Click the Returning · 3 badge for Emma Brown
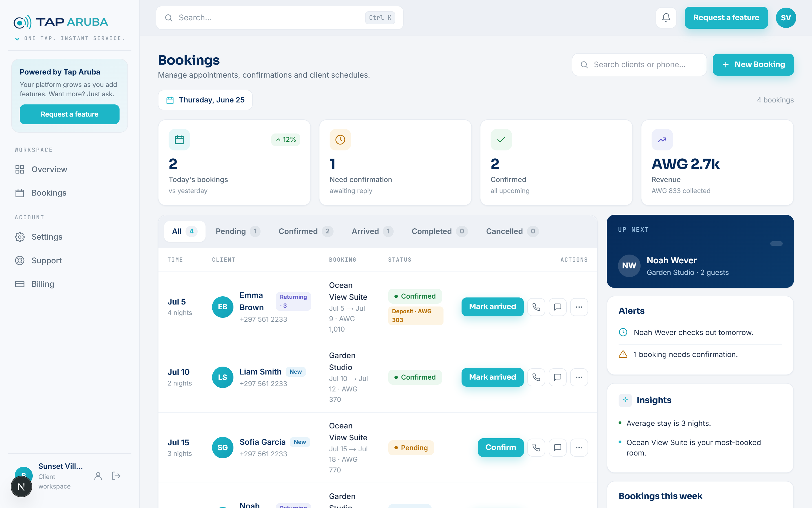Screen dimensions: 812x508 [x=293, y=301]
